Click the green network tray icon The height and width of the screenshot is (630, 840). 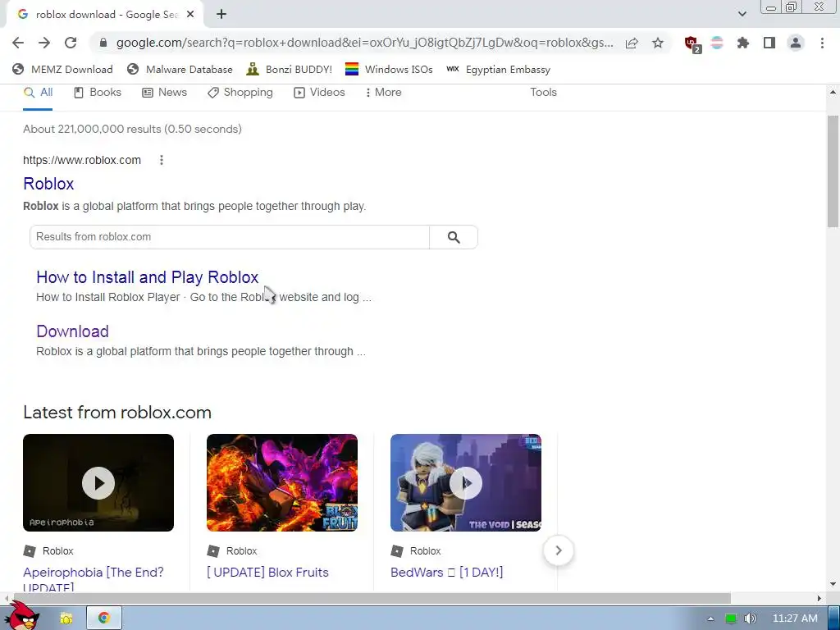tap(730, 619)
